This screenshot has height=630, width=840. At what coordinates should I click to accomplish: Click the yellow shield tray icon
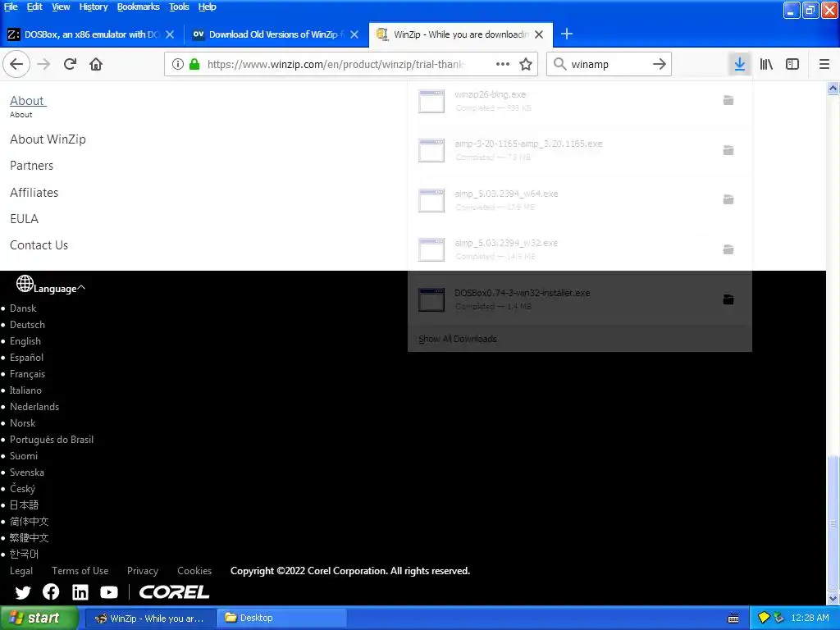click(764, 618)
